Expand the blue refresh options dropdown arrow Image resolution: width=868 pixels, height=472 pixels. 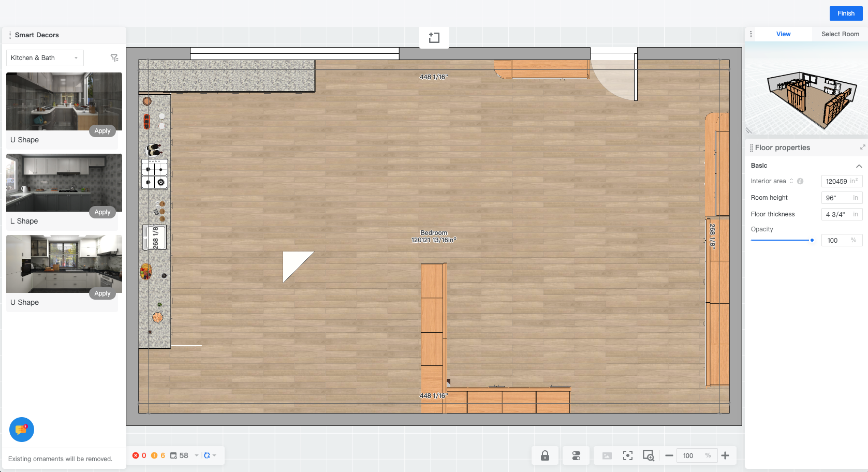214,455
